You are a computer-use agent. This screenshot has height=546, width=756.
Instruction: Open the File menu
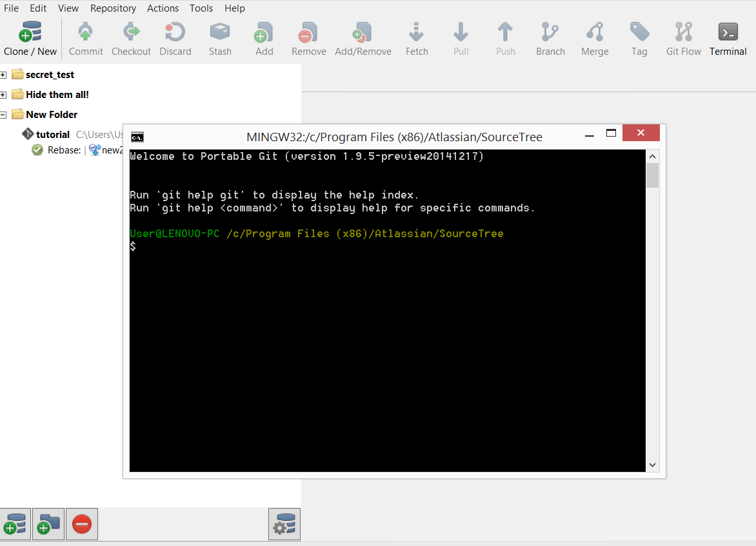[11, 8]
